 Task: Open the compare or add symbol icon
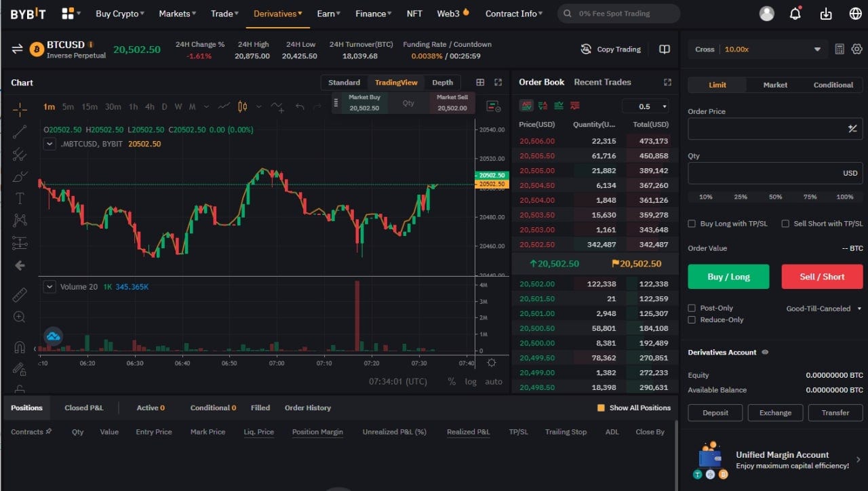[x=277, y=106]
